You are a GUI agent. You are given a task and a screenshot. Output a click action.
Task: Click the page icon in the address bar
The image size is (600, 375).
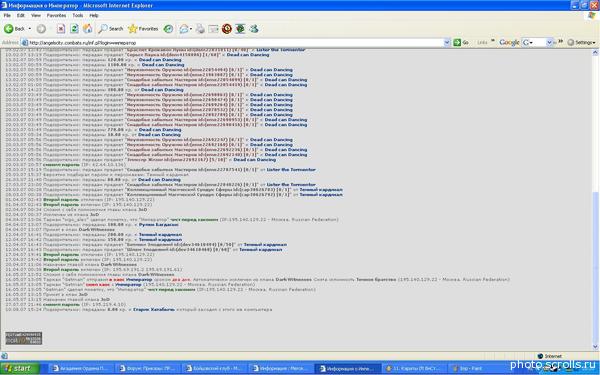pyautogui.click(x=25, y=42)
